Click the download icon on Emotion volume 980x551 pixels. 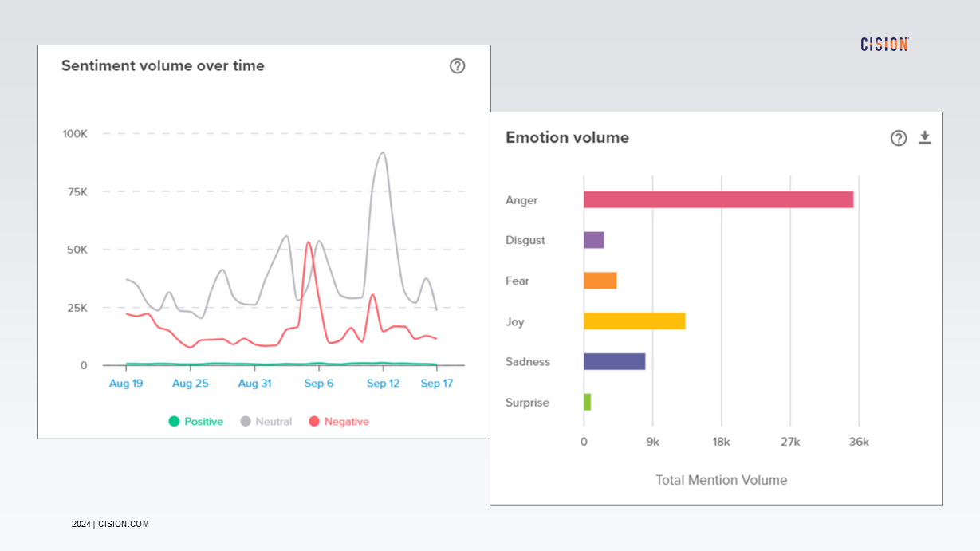[x=925, y=137]
